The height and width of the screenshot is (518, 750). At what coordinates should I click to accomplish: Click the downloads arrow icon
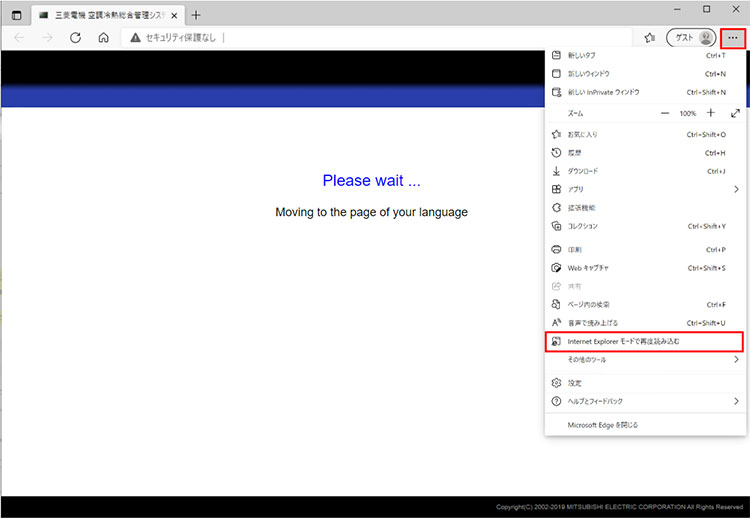pos(556,171)
